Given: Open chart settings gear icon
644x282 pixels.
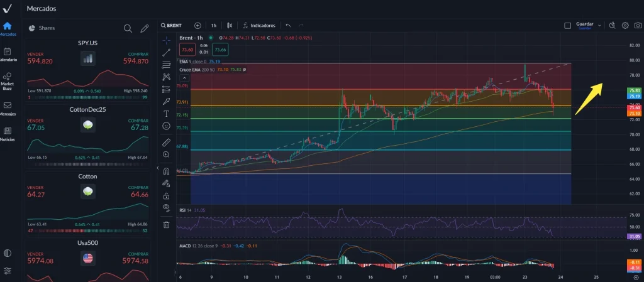Looking at the screenshot, I should pyautogui.click(x=625, y=25).
